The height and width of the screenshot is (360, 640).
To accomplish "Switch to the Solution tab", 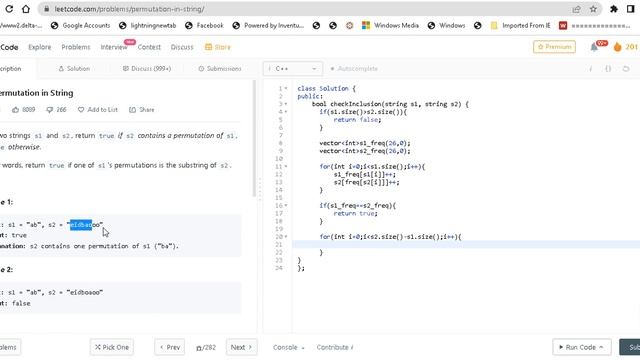I will 74,69.
